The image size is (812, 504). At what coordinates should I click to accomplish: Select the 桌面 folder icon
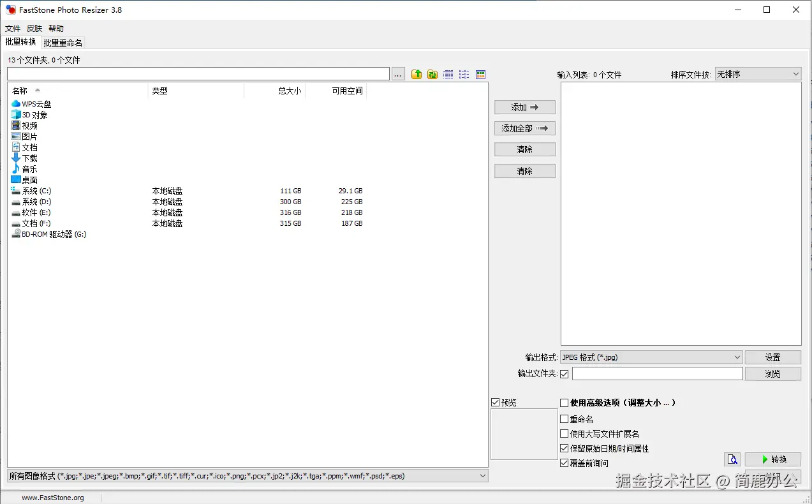[16, 180]
